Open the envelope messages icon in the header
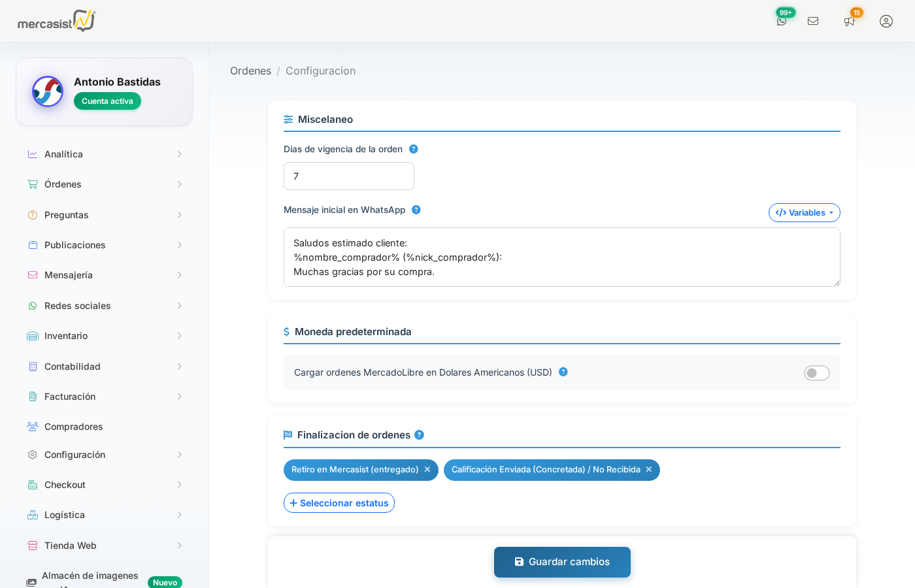This screenshot has width=915, height=588. (813, 21)
